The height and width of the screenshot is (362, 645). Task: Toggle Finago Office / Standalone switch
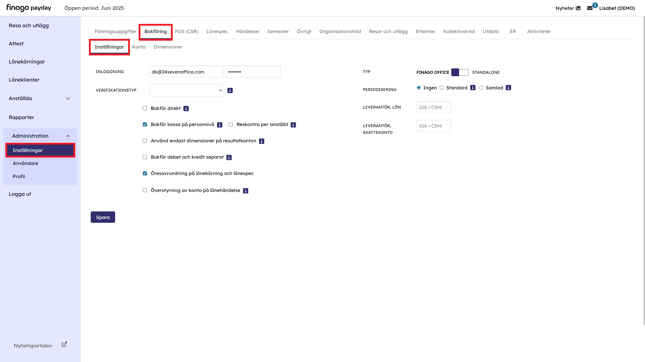pyautogui.click(x=460, y=72)
